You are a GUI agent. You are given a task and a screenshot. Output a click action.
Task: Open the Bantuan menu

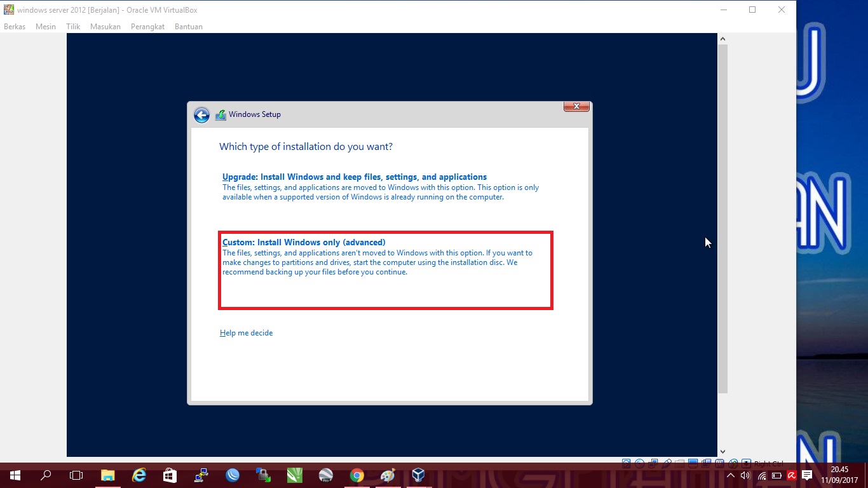click(x=189, y=27)
